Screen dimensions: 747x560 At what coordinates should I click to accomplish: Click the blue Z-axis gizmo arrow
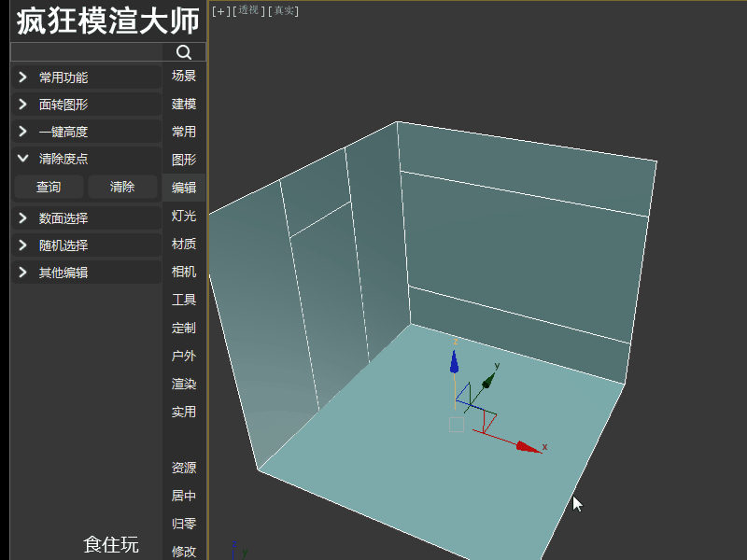[x=454, y=362]
